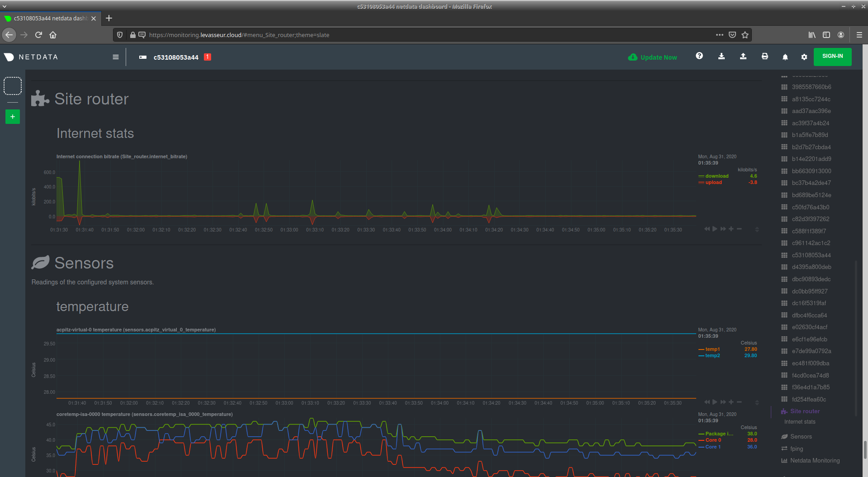Switch to the Netdata Monitoring section

pos(814,460)
